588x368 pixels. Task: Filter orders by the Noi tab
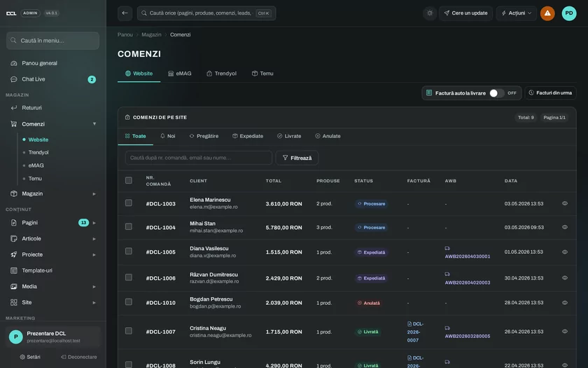click(167, 136)
